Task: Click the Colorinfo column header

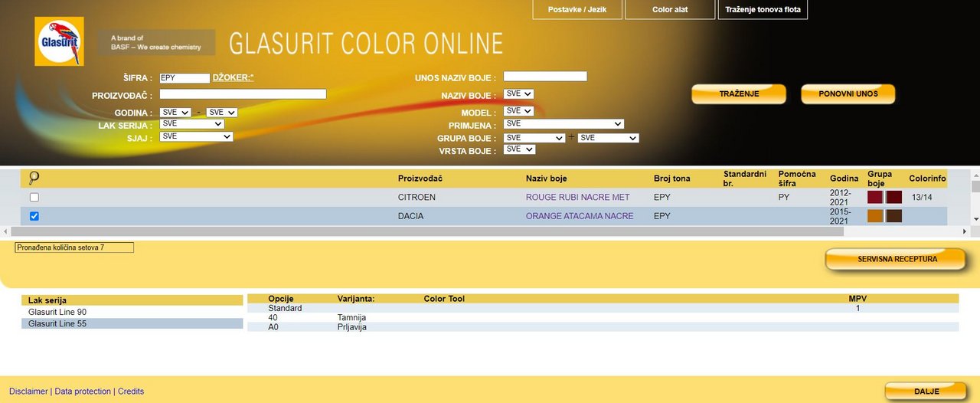Action: point(928,179)
